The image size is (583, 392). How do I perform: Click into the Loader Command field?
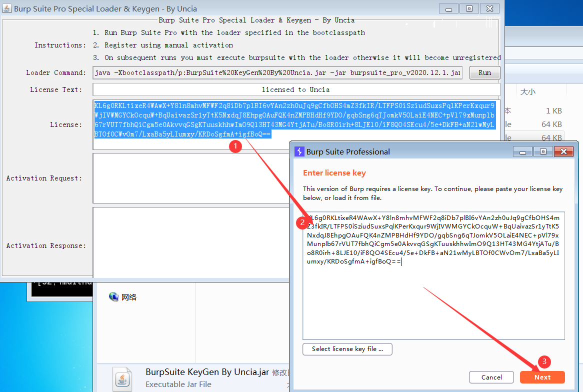coord(277,72)
